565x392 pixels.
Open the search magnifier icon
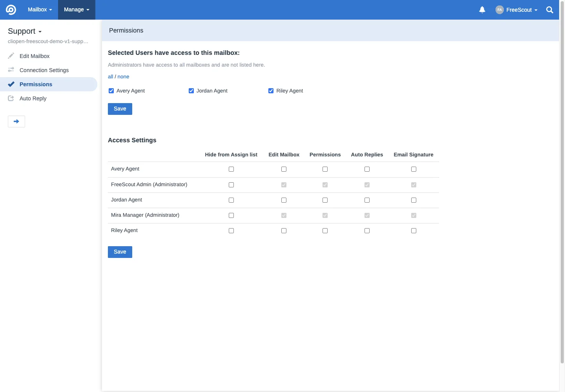coord(550,10)
